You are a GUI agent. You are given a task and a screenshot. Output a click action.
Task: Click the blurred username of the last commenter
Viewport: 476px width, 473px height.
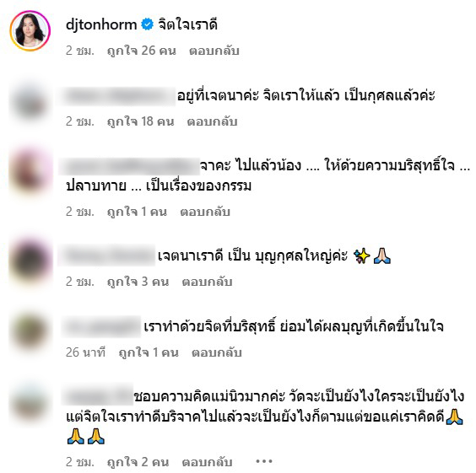pyautogui.click(x=97, y=395)
